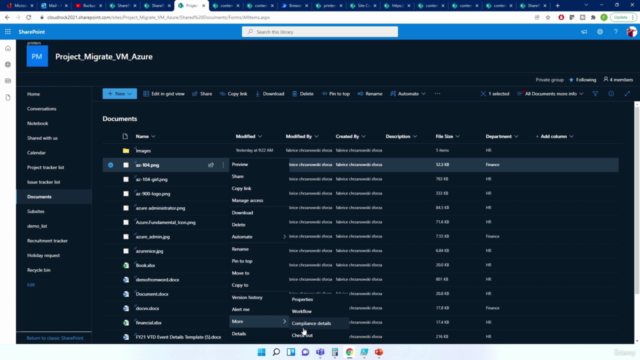Click the expand full screen icon
This screenshot has width=640, height=360.
627,94
